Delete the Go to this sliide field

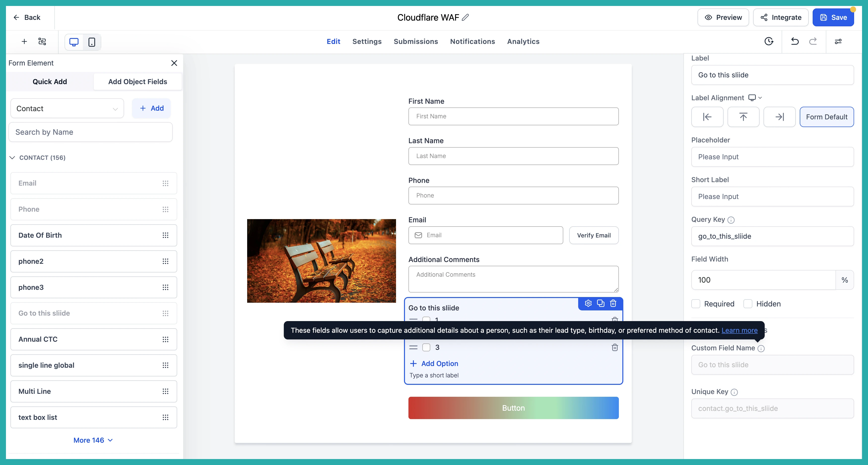click(613, 303)
